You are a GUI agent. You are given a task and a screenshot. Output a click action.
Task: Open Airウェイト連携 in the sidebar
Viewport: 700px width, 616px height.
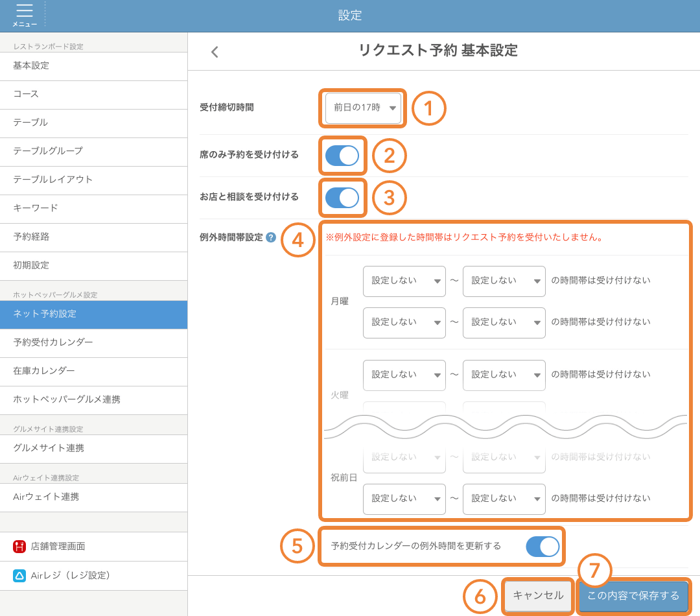pyautogui.click(x=93, y=497)
